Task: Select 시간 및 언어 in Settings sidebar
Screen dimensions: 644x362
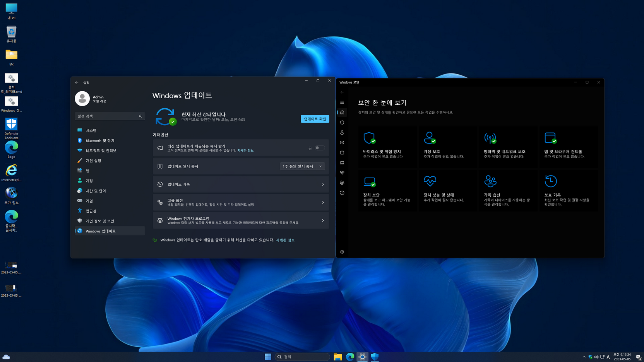Action: [x=110, y=191]
